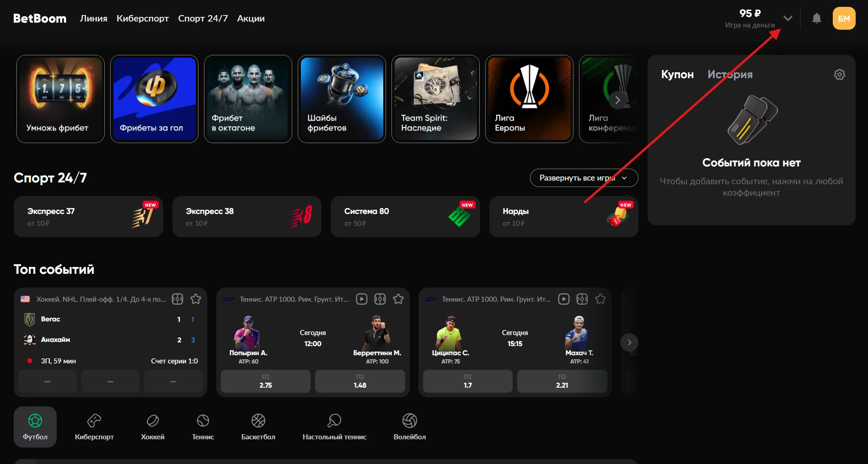Select the Киберспорт sport category

[x=94, y=427]
